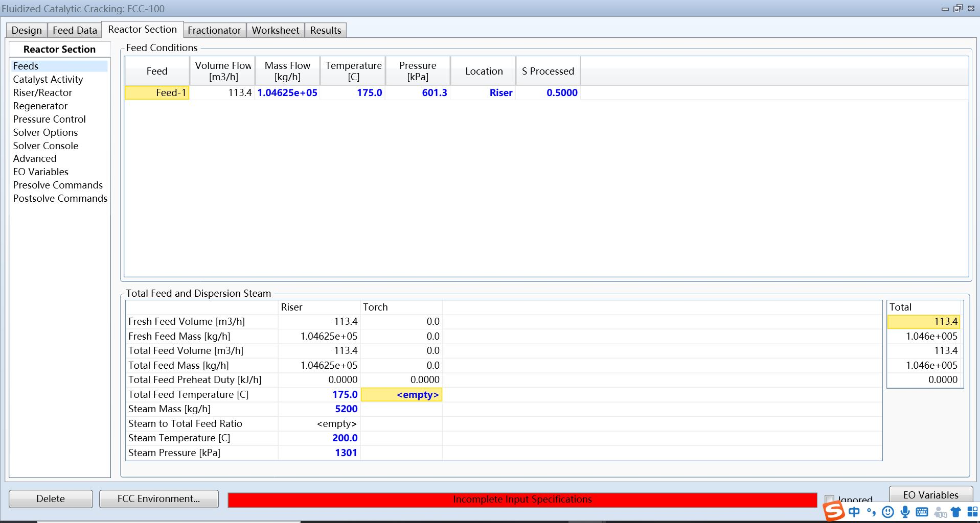Click the Sogou input method logo icon
The height and width of the screenshot is (523, 980).
[833, 511]
